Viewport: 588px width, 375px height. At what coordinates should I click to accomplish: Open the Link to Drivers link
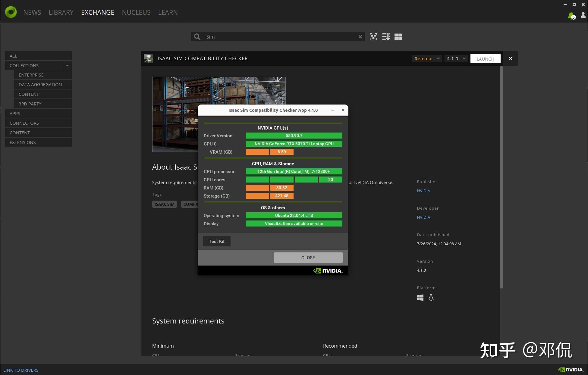(x=21, y=370)
